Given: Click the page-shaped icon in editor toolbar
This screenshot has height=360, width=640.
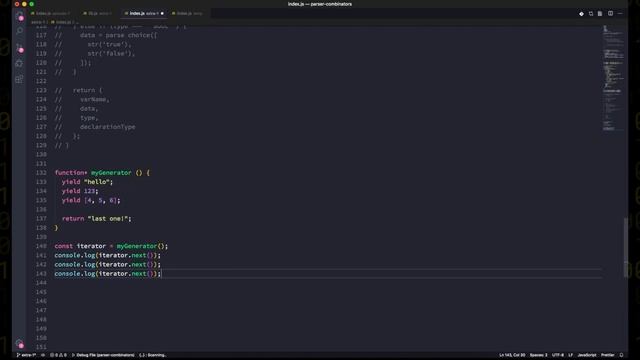Looking at the screenshot, I should click(600, 13).
